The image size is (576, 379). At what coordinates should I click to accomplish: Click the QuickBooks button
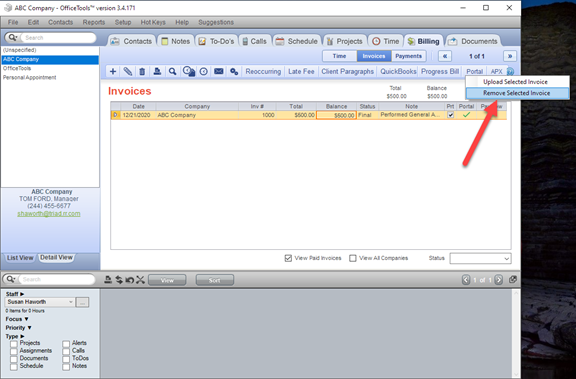pyautogui.click(x=398, y=72)
